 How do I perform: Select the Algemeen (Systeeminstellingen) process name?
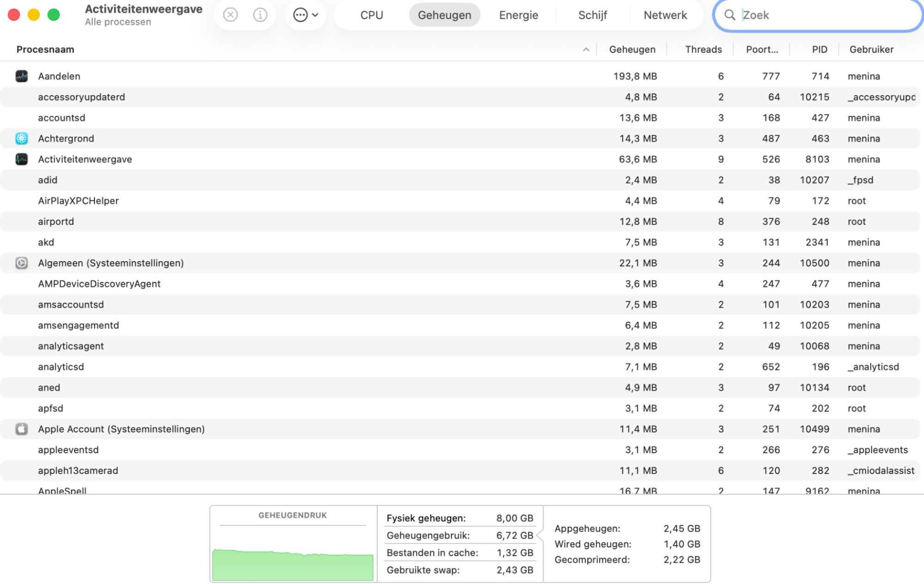click(x=111, y=263)
